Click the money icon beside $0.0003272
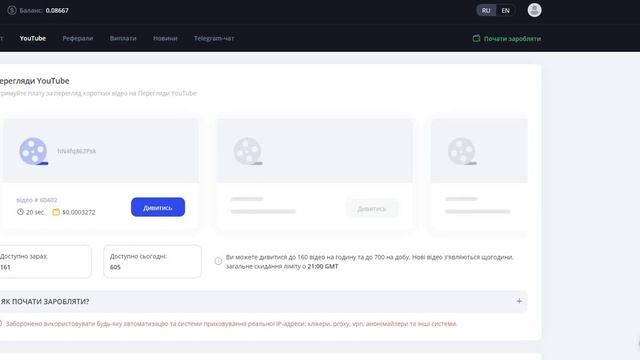The width and height of the screenshot is (640, 360). tap(56, 212)
